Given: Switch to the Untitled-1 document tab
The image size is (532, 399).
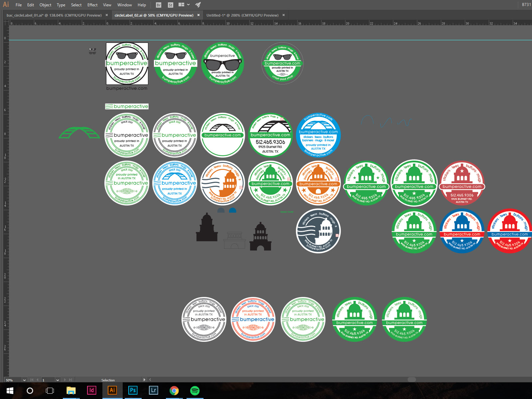Looking at the screenshot, I should [242, 15].
